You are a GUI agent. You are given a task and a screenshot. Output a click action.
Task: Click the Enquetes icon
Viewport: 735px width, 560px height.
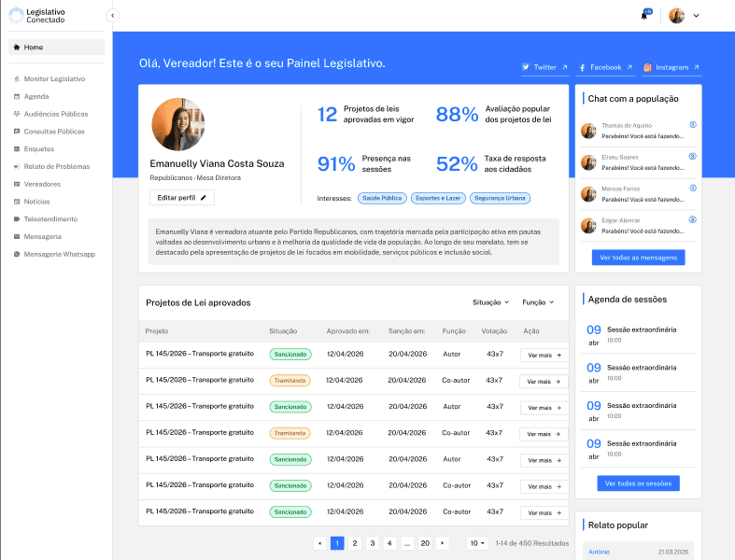click(17, 149)
